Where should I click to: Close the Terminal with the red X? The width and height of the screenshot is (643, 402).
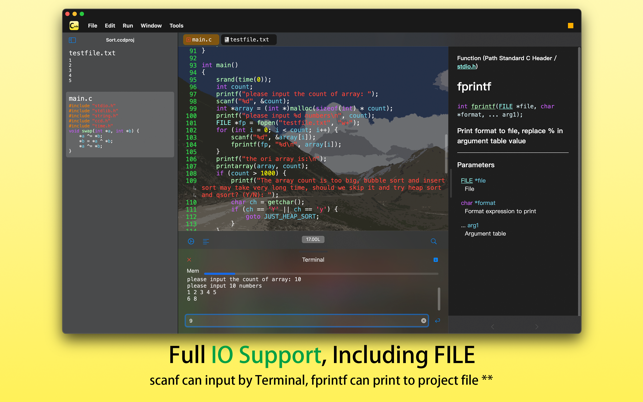(189, 260)
